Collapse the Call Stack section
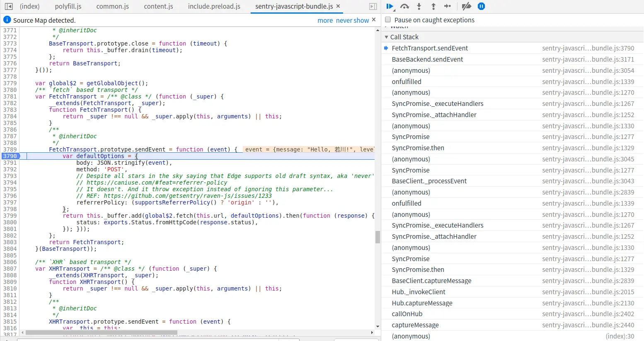Viewport: 644px width, 341px height. (387, 37)
